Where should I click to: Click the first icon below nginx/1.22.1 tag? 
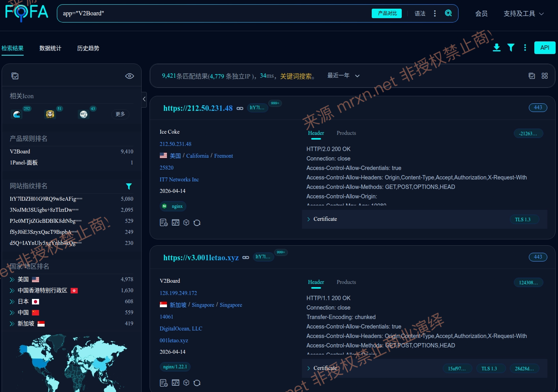pos(164,383)
